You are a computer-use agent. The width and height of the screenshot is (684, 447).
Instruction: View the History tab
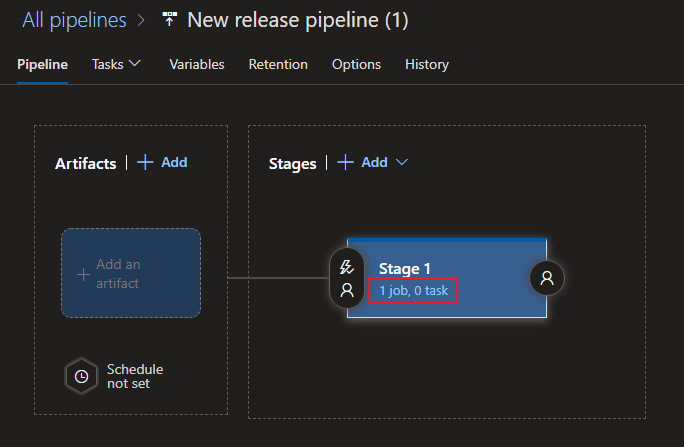click(x=427, y=64)
